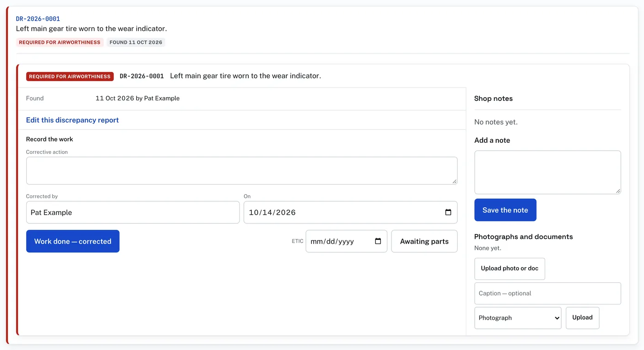644x350 pixels.
Task: Open the DR-2026-0001 link at top
Action: 38,19
